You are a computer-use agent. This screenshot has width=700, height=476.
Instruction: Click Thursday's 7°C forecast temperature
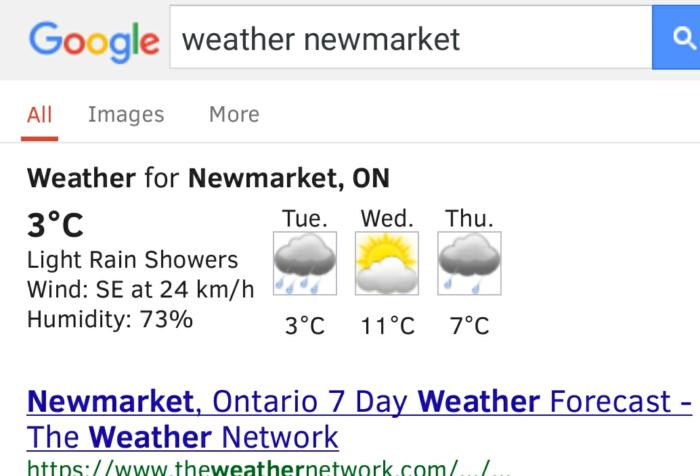tap(469, 326)
